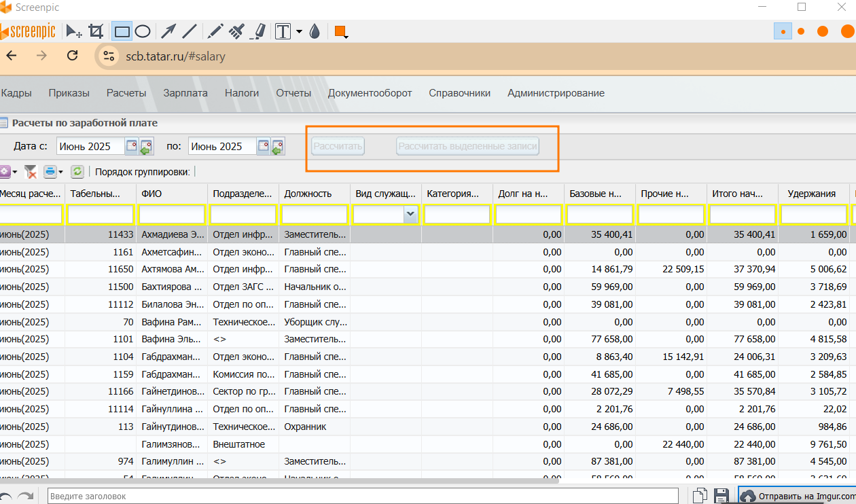Click the browser back arrow
856x504 pixels.
click(x=12, y=56)
